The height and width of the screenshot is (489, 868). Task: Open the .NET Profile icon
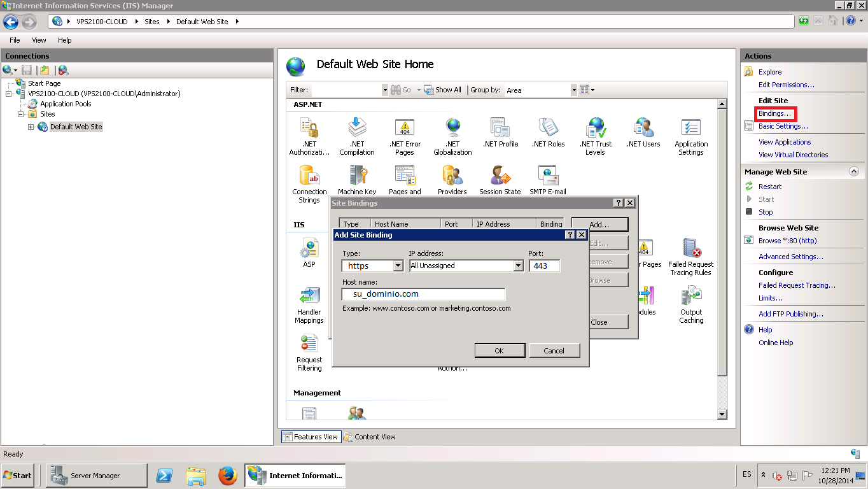[500, 132]
